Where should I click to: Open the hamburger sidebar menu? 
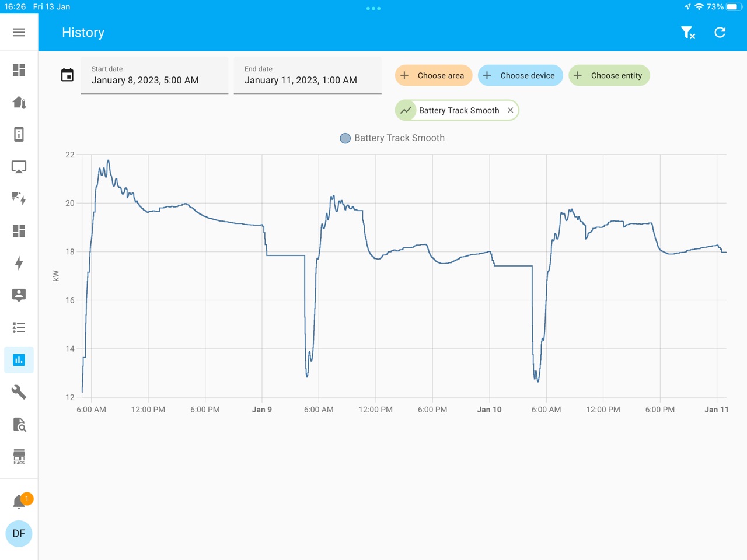pos(19,33)
